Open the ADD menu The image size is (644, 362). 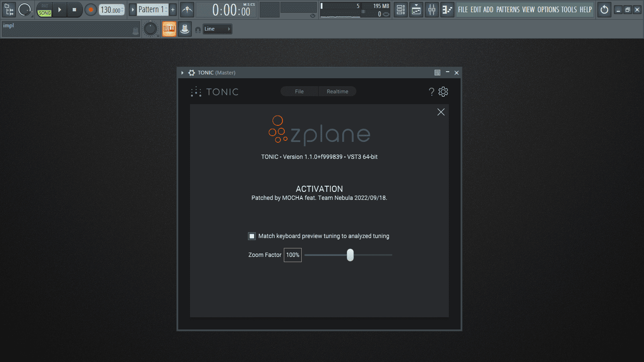(488, 9)
